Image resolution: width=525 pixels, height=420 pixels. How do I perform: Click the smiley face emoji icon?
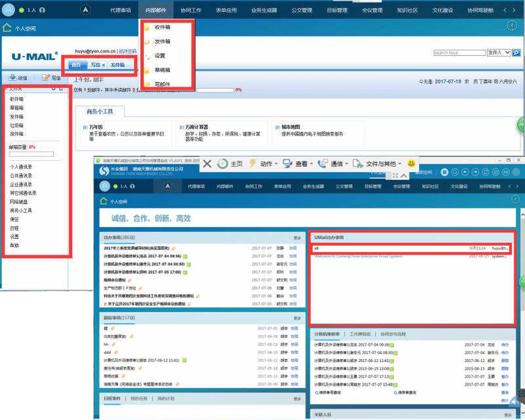click(411, 163)
